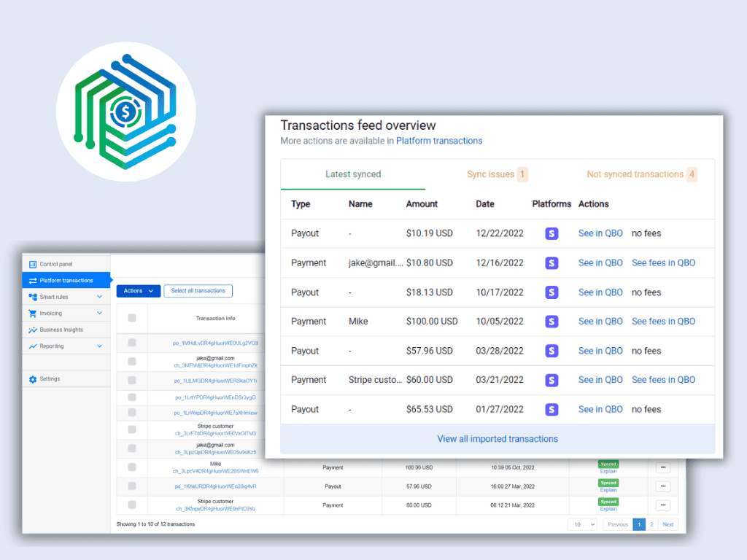Click the Business Insights chart icon
The height and width of the screenshot is (560, 747).
click(33, 330)
